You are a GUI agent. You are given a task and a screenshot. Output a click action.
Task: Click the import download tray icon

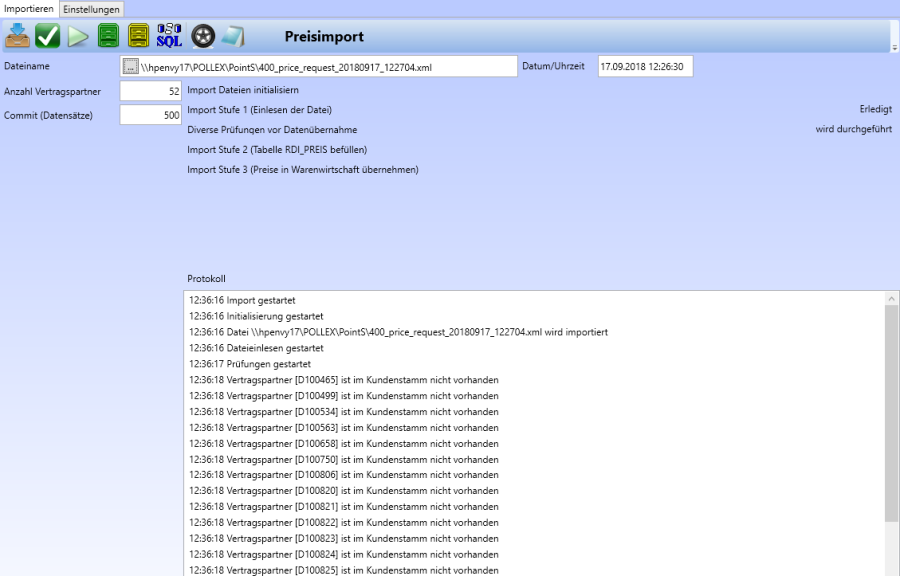(x=18, y=36)
